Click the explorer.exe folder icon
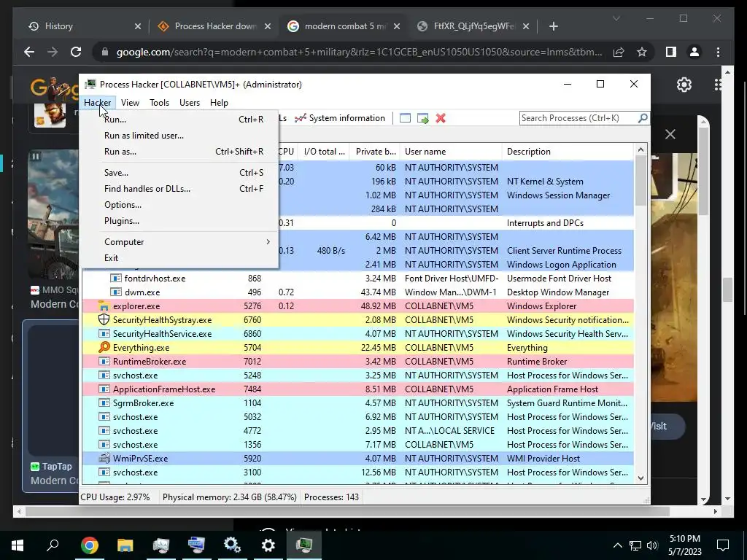Viewport: 747px width, 560px height. point(104,306)
